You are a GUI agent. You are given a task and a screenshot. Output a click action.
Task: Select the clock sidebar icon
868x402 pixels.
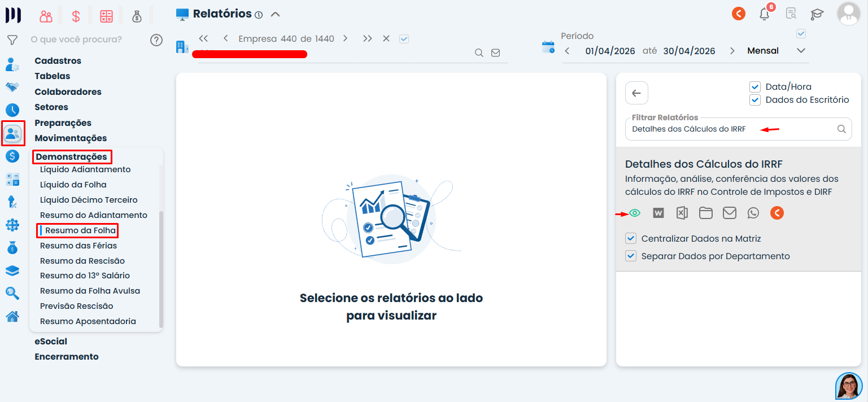(x=12, y=110)
